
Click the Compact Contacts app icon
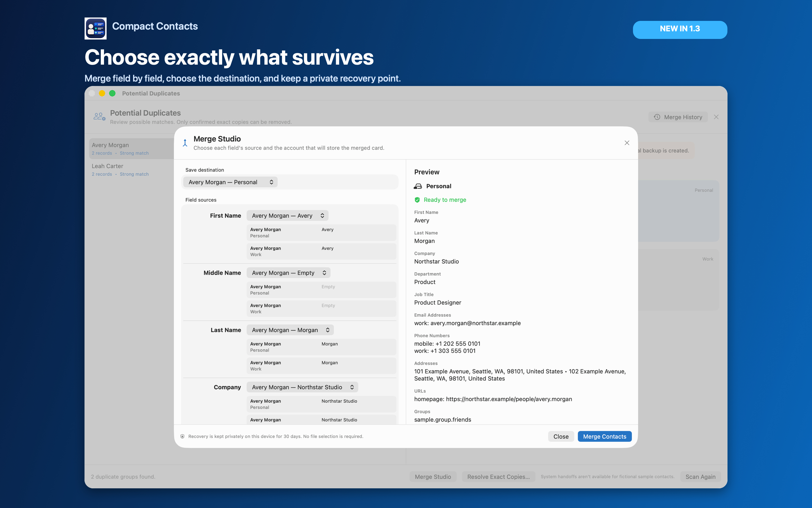95,29
